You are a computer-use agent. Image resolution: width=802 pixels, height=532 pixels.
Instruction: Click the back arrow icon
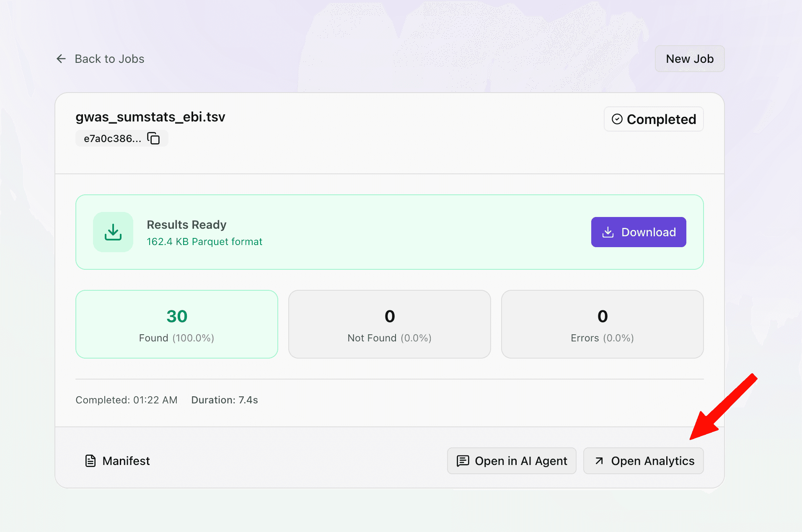pos(61,59)
